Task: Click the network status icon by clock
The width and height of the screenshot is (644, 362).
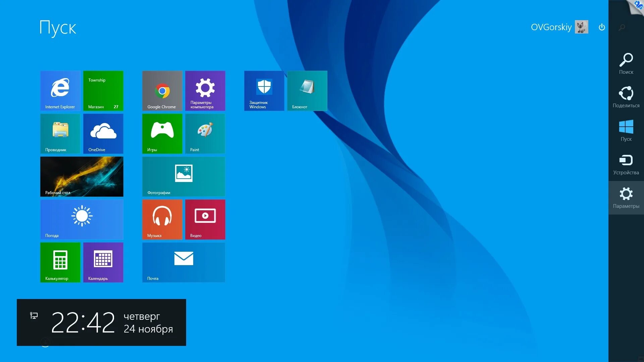Action: 34,315
